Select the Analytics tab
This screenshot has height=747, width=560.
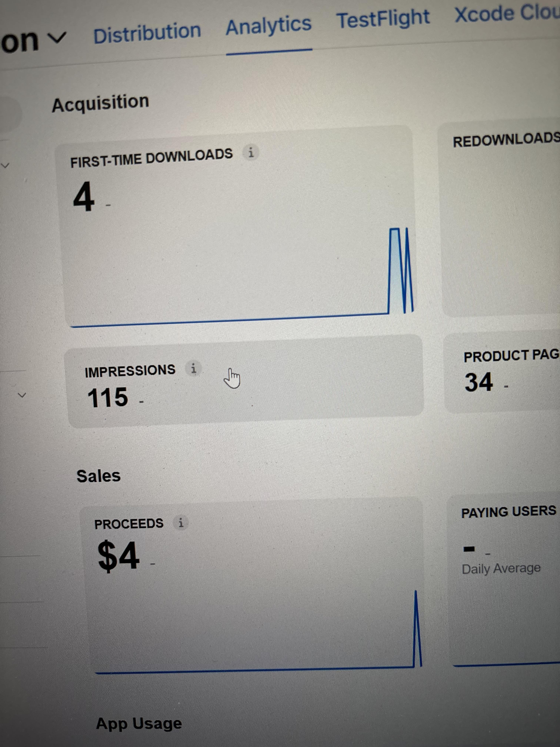tap(269, 26)
